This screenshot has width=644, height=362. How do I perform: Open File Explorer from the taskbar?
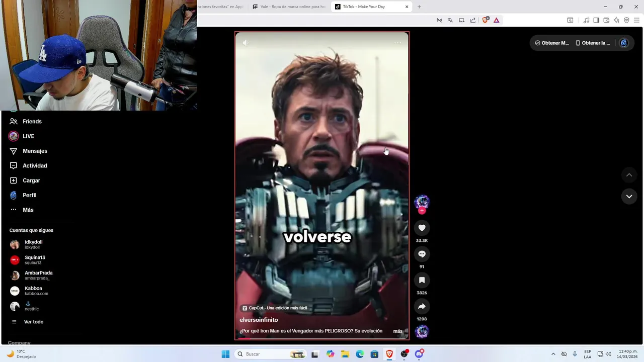pos(345,354)
